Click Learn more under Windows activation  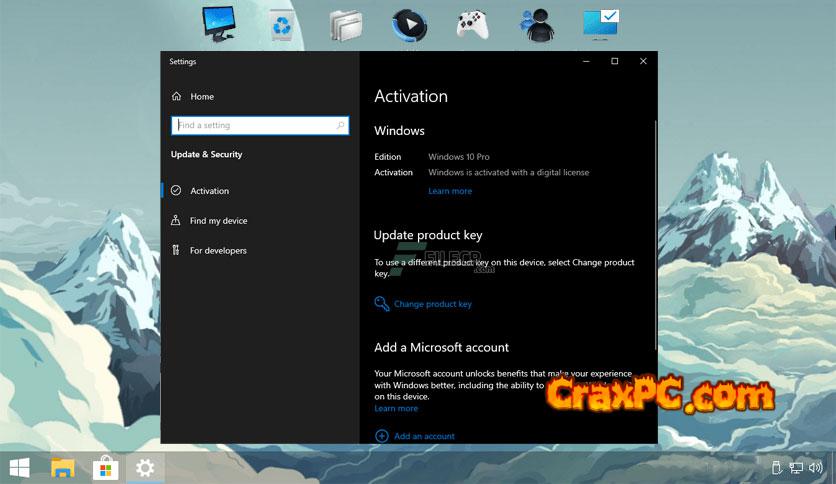pyautogui.click(x=450, y=191)
